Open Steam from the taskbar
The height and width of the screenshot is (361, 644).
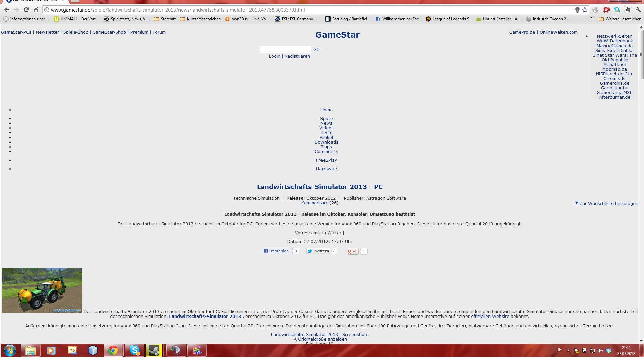click(x=154, y=351)
